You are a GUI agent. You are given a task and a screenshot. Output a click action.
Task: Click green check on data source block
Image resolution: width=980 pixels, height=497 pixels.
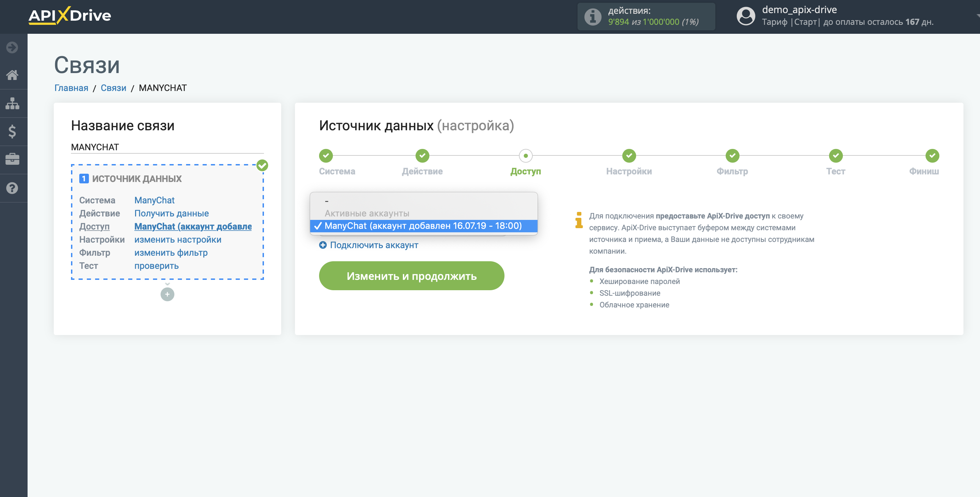coord(262,165)
